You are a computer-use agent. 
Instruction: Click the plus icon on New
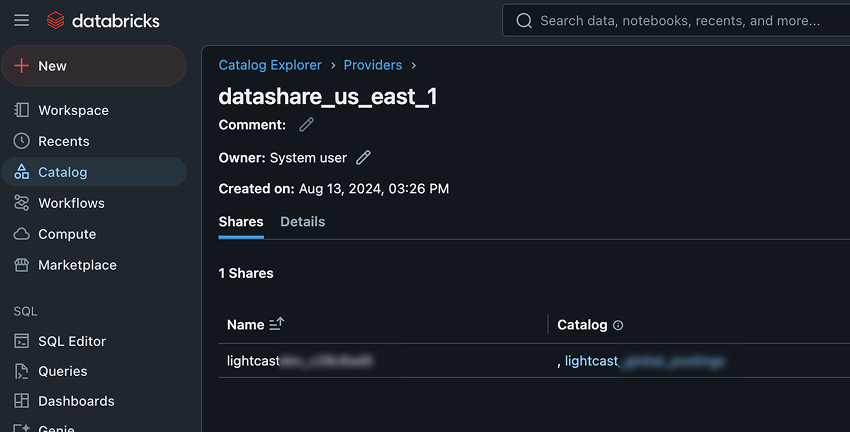pos(22,66)
